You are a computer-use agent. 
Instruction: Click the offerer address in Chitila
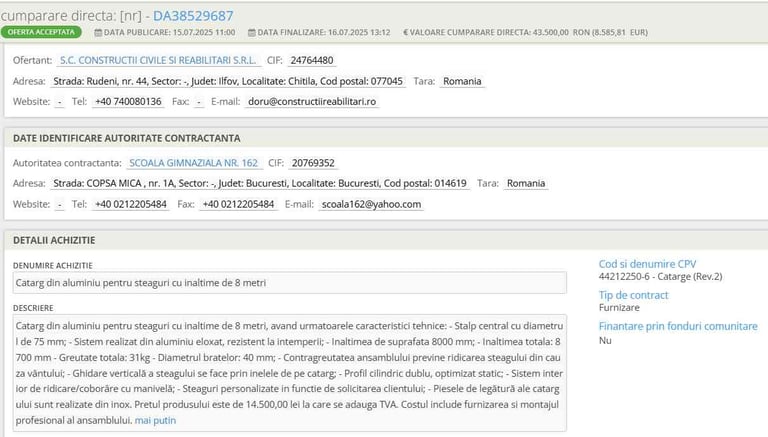coord(228,81)
